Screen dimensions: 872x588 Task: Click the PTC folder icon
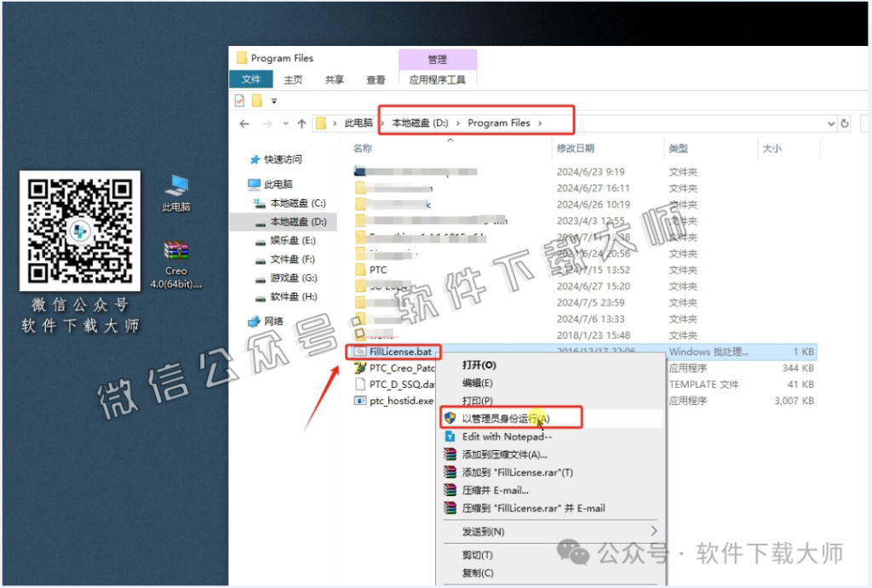click(x=360, y=270)
